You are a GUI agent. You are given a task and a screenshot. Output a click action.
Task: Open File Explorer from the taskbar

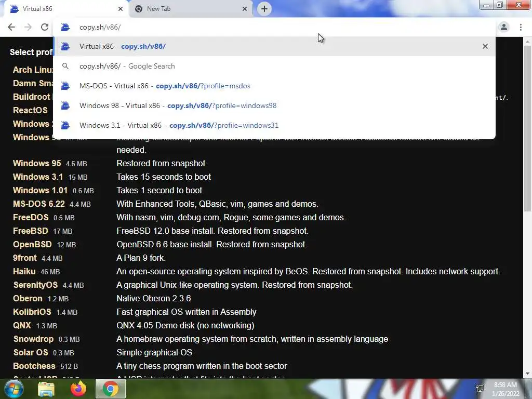46,389
